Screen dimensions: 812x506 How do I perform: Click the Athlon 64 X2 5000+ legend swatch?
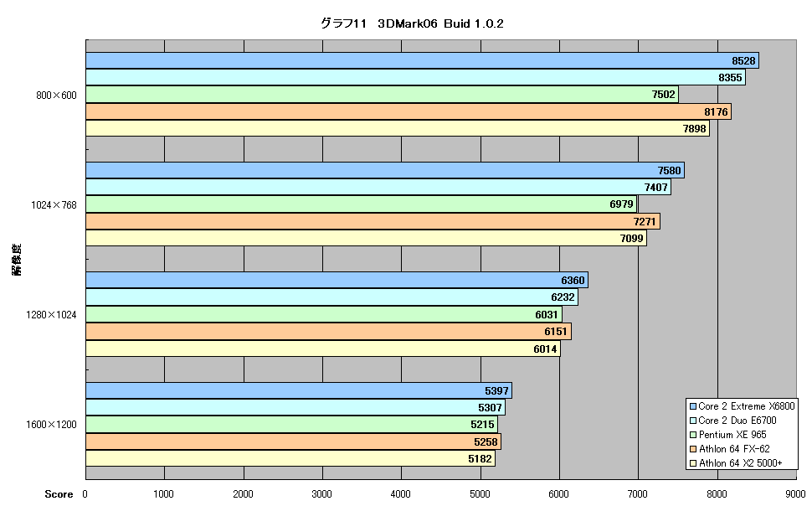point(693,463)
